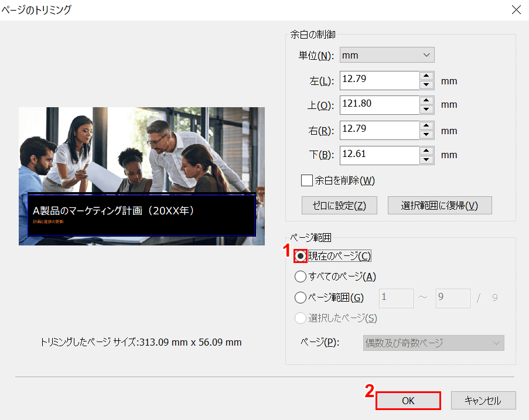Select the 選択したページ radio option

(x=301, y=318)
